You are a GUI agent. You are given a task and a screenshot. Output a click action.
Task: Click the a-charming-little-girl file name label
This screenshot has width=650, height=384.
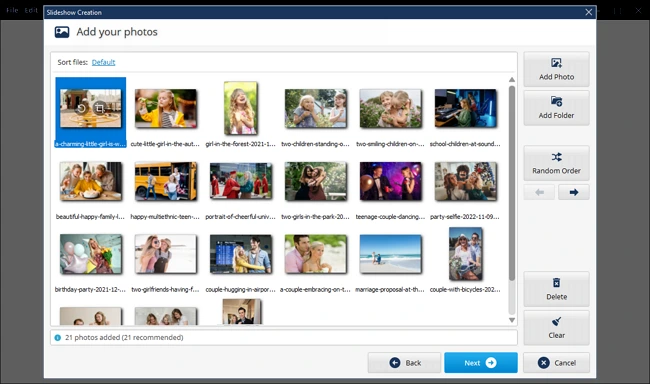point(90,144)
